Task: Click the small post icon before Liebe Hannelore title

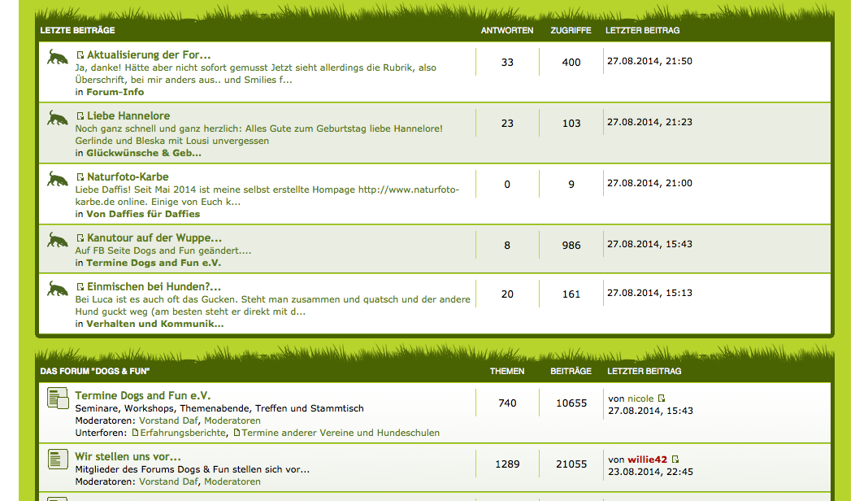Action: 80,116
